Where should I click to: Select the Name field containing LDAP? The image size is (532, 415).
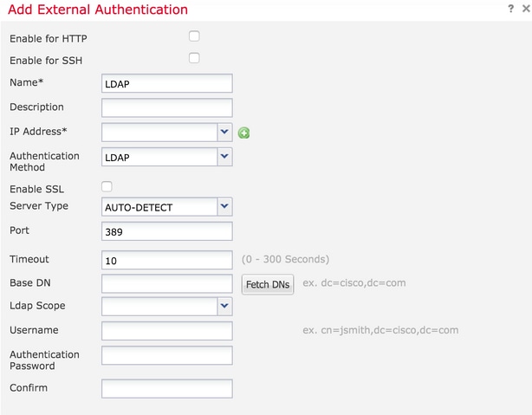[x=167, y=83]
